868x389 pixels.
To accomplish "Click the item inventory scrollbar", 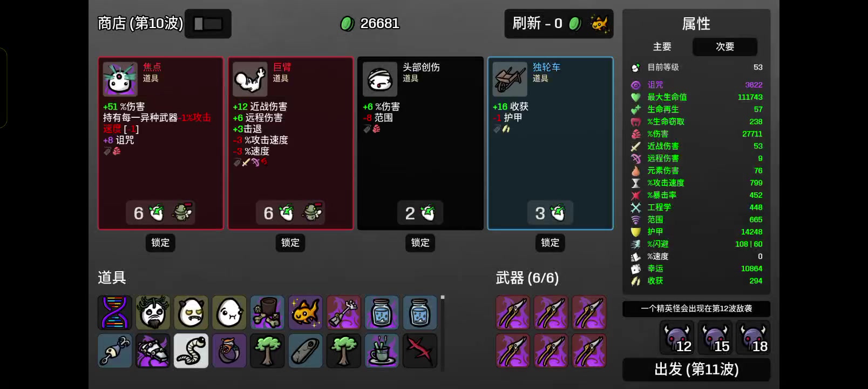I will (443, 332).
